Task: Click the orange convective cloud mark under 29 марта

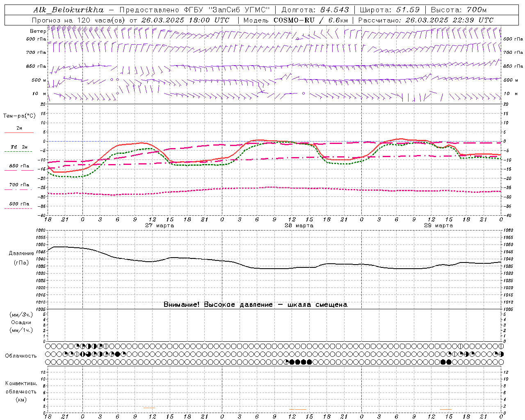Action: pyautogui.click(x=446, y=409)
